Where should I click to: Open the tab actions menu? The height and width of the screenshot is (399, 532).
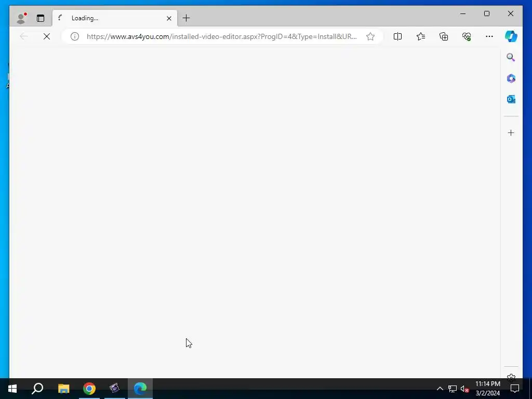(x=41, y=18)
